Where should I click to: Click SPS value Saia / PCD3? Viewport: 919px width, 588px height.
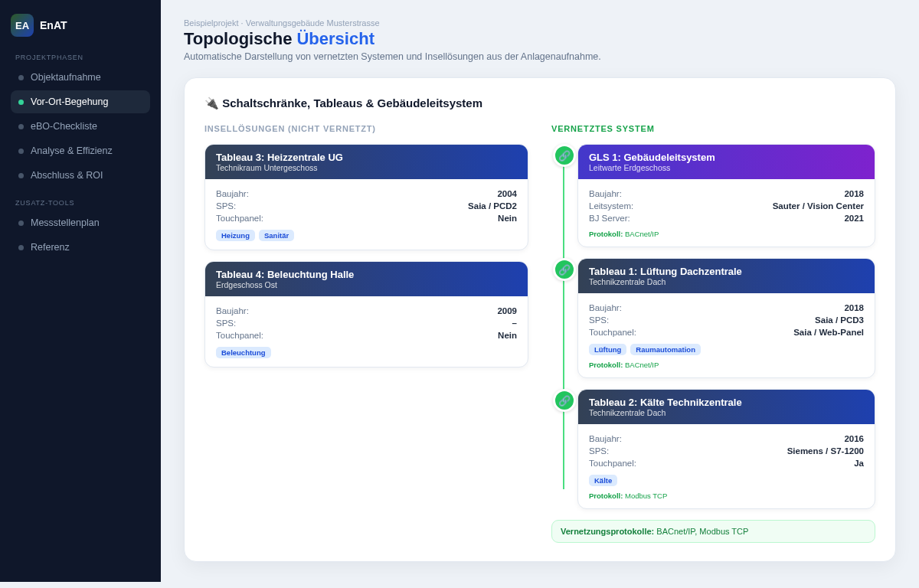click(x=839, y=320)
